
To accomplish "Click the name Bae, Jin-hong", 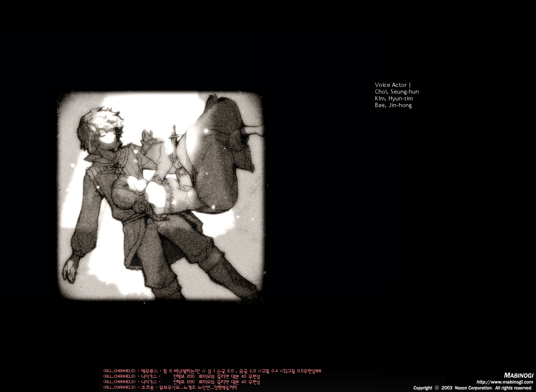I will (393, 105).
